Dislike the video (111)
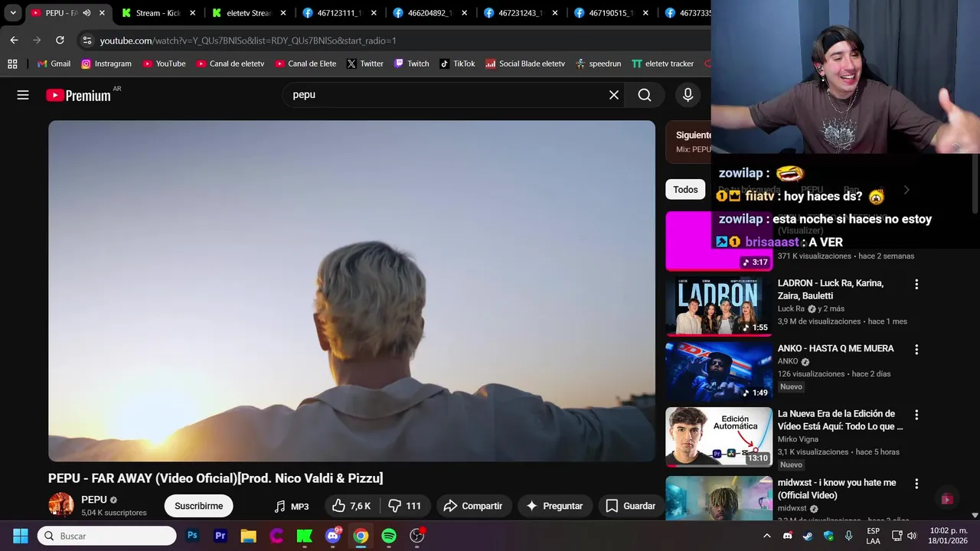The image size is (980, 551). click(x=405, y=506)
